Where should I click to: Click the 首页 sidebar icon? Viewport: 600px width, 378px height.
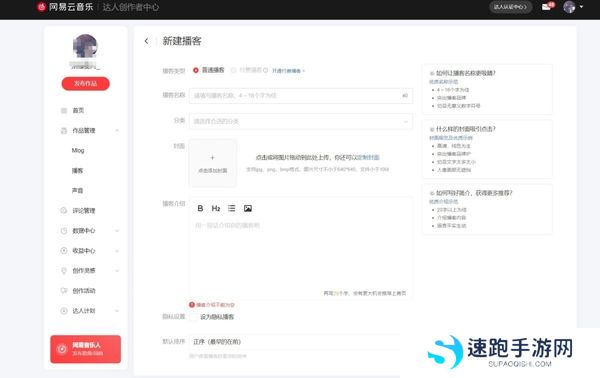[x=64, y=111]
